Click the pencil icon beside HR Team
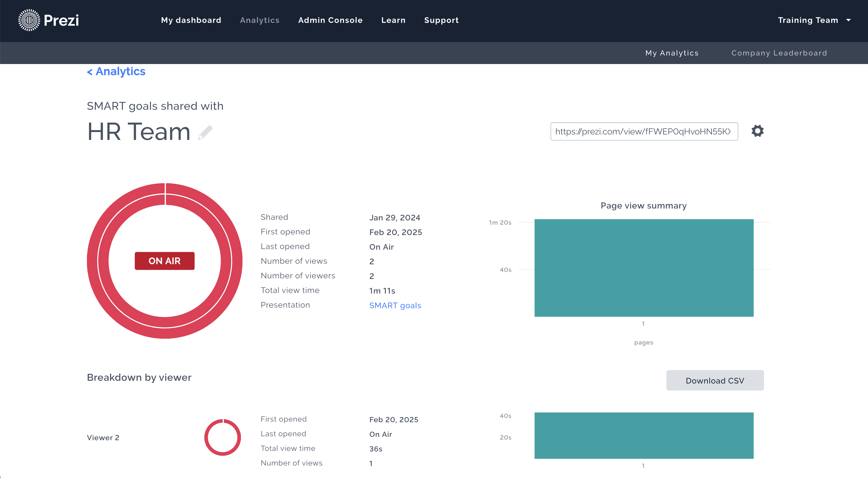Screen dimensions: 868x478 (x=205, y=132)
